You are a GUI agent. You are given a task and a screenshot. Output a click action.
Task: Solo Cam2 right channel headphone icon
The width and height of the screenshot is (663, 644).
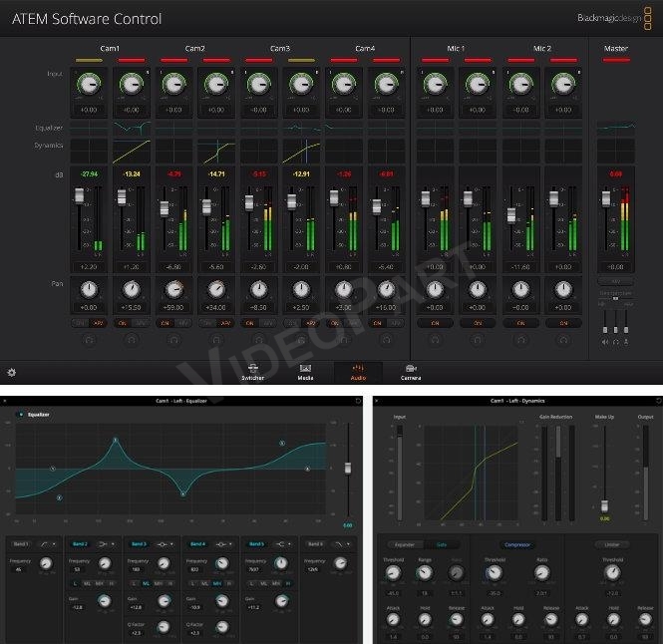(x=216, y=340)
